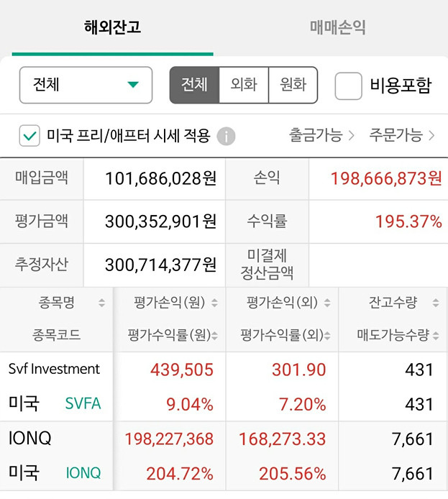The width and height of the screenshot is (448, 499).
Task: Sort by 잔고수량 column arrows
Action: tap(436, 302)
